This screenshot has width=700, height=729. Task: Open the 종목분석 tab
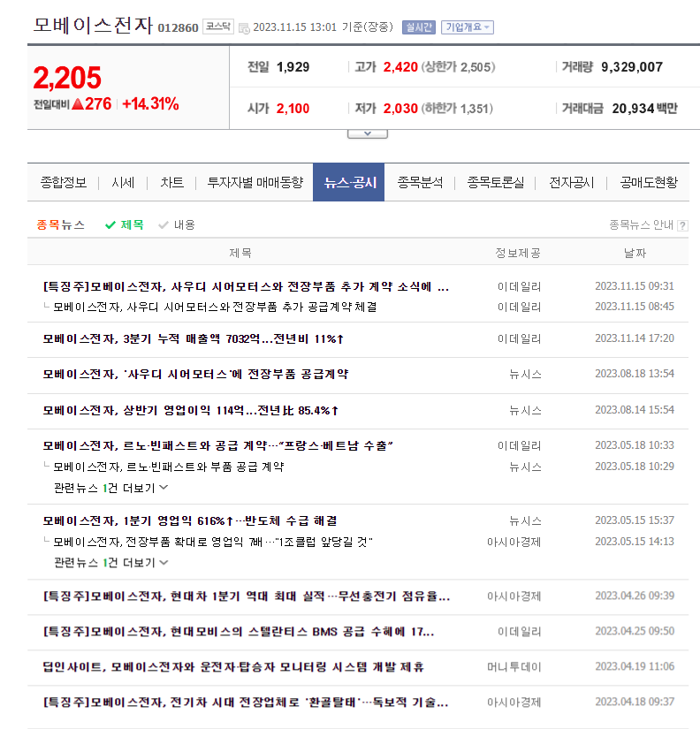[420, 182]
